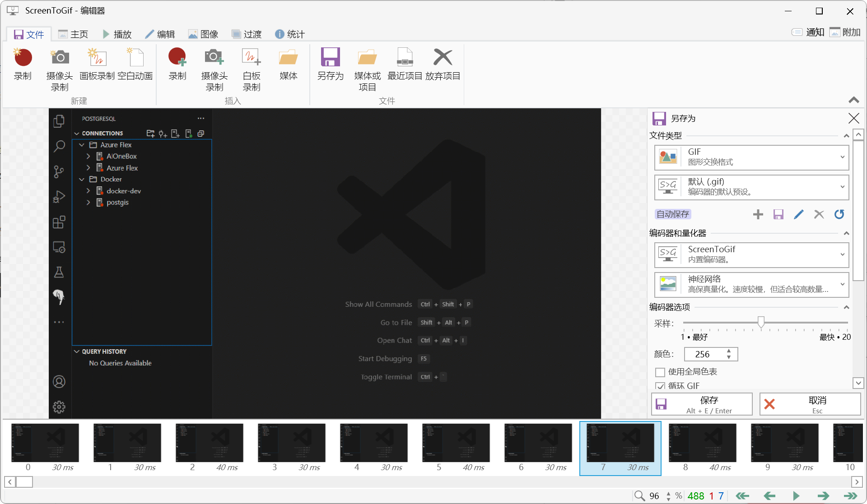Click the Save button

tap(702, 404)
